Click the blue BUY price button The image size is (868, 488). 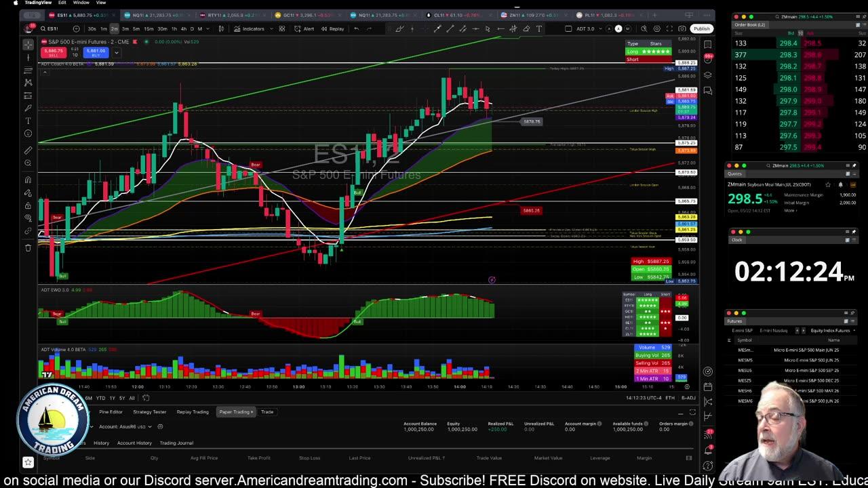96,52
